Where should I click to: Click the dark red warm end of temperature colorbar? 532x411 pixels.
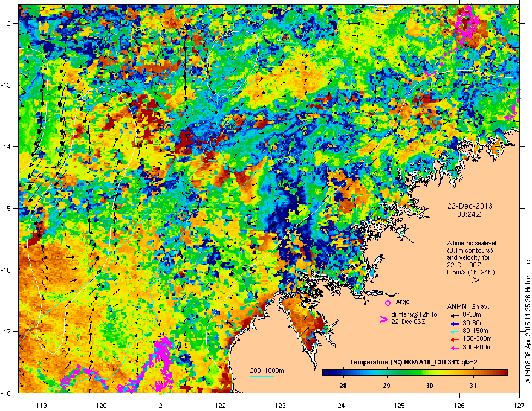pyautogui.click(x=504, y=373)
